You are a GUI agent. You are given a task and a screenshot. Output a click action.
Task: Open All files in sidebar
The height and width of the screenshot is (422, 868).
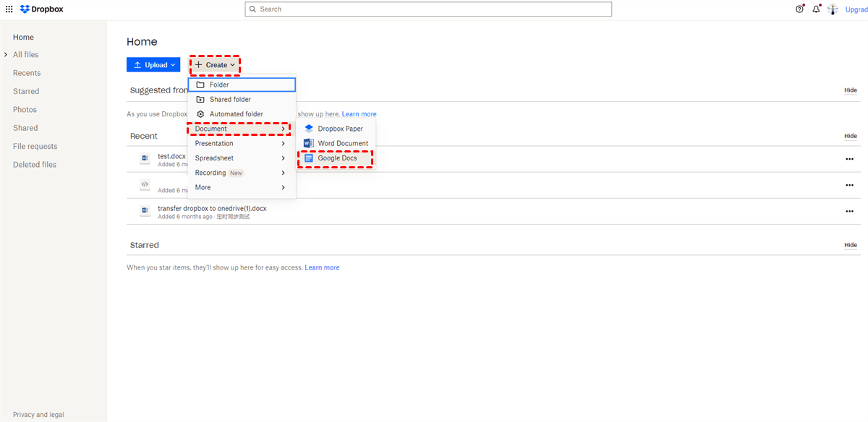[x=26, y=55]
